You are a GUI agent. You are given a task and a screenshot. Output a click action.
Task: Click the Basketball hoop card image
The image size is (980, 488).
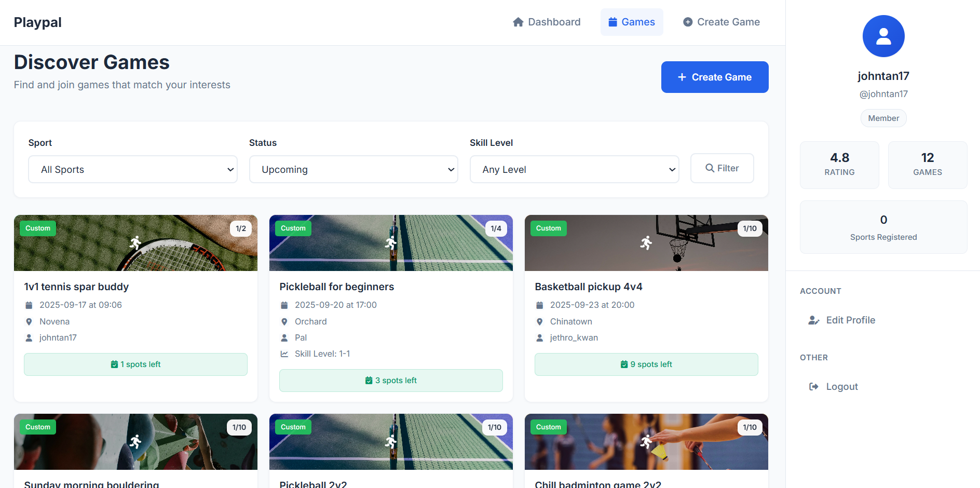tap(646, 243)
